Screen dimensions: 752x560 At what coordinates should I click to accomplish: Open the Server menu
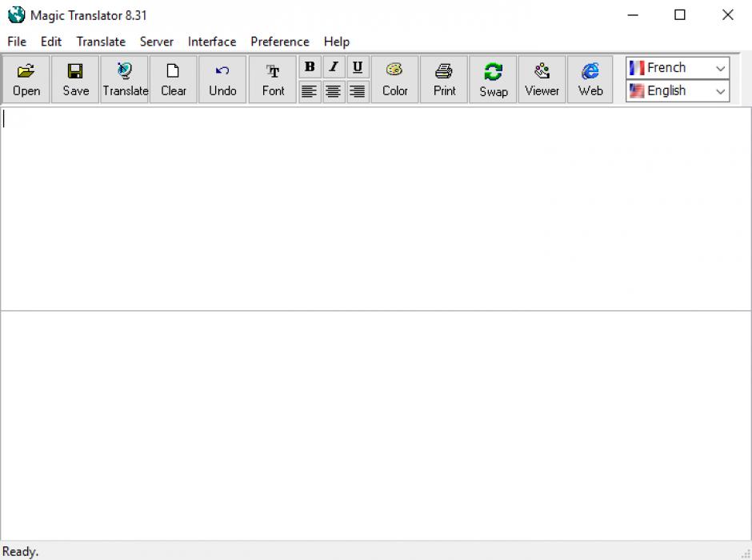coord(156,42)
